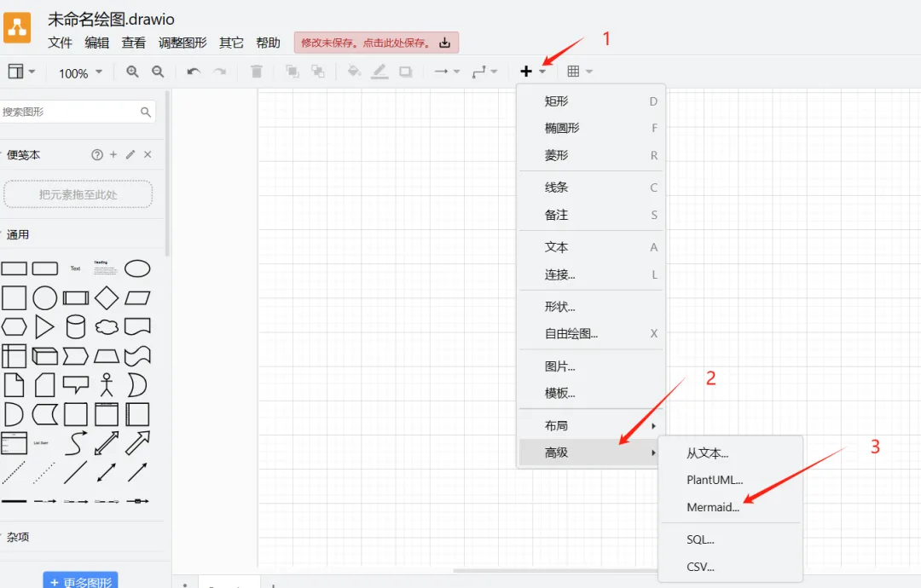This screenshot has width=921, height=588.
Task: Undo the last action
Action: click(x=194, y=72)
